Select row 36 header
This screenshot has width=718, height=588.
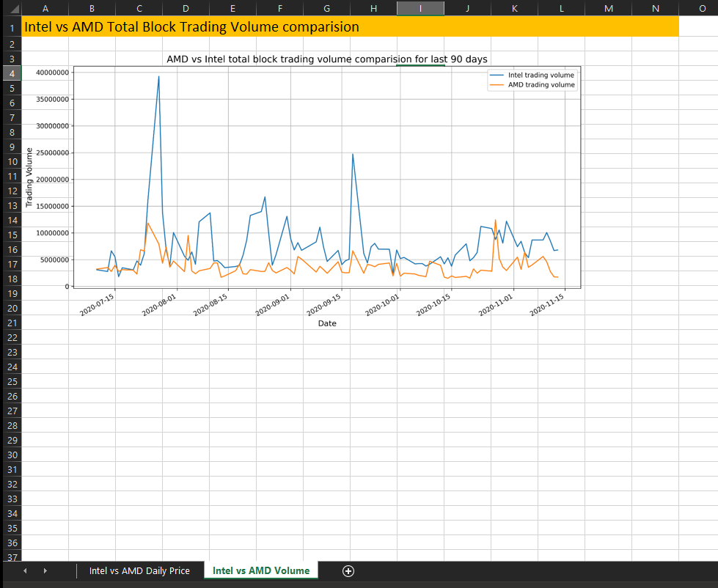point(12,543)
